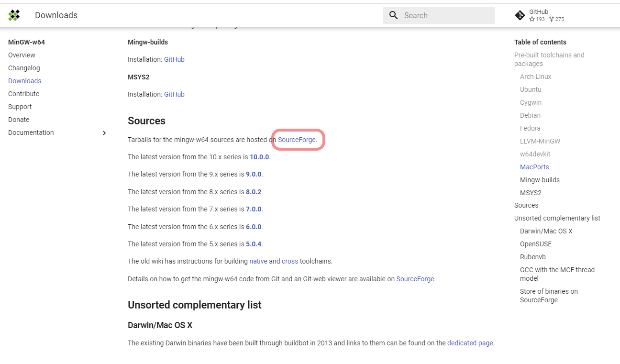Click the Table of contents title
620x364 pixels.
(x=540, y=42)
